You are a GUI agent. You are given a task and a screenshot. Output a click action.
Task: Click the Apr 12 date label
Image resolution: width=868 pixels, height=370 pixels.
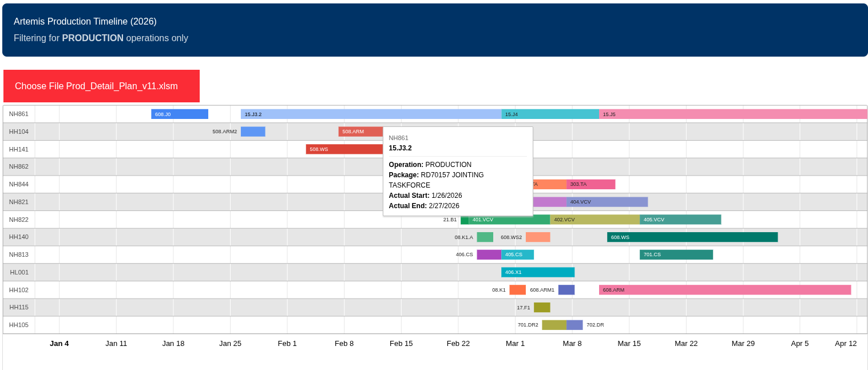pyautogui.click(x=846, y=343)
